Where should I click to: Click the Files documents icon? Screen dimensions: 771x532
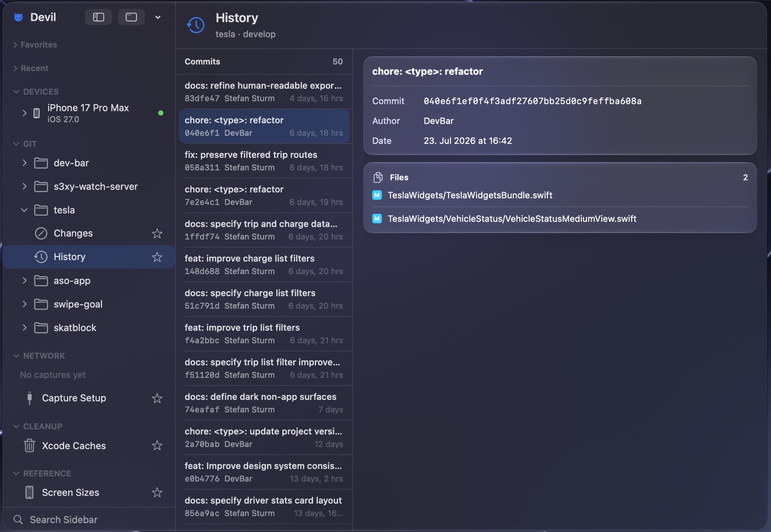coord(378,177)
